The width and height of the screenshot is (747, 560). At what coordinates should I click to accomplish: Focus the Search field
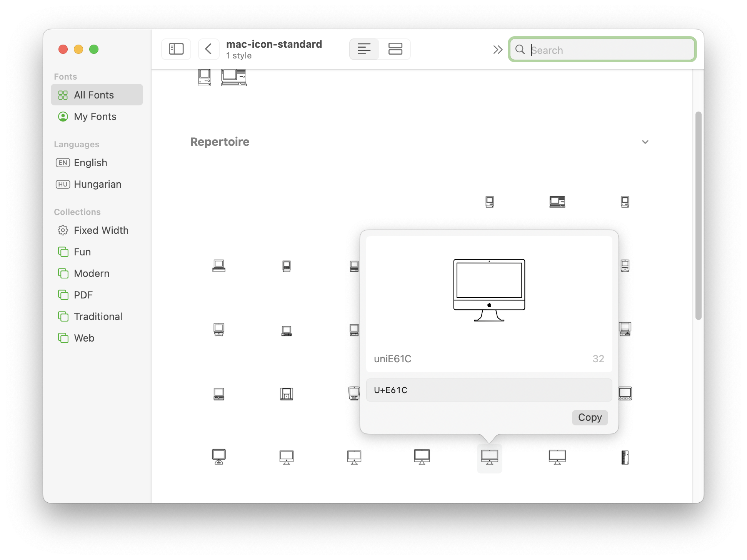[x=602, y=50]
